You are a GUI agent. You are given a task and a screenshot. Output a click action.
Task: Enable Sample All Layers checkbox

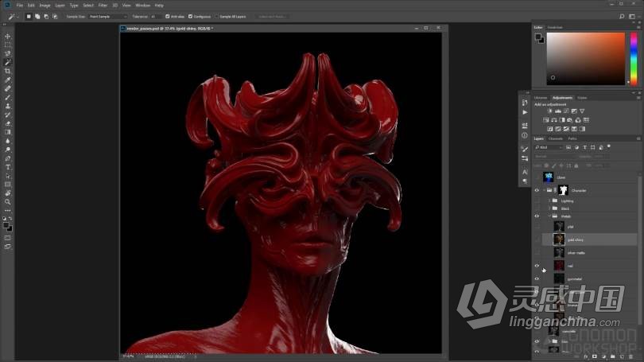coord(216,17)
